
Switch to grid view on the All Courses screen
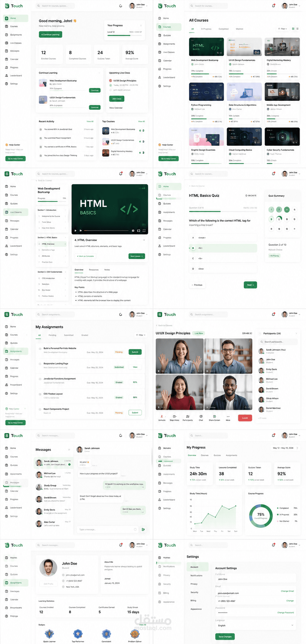(293, 29)
